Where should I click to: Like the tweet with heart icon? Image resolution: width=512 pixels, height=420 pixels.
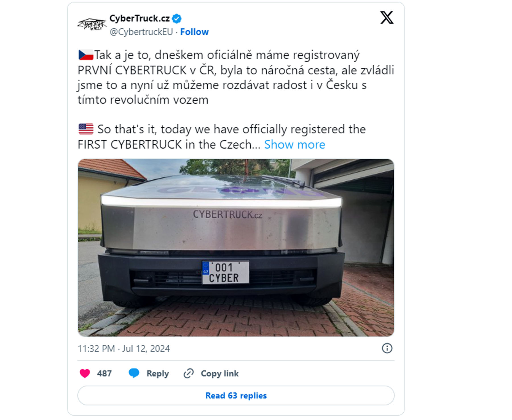85,373
